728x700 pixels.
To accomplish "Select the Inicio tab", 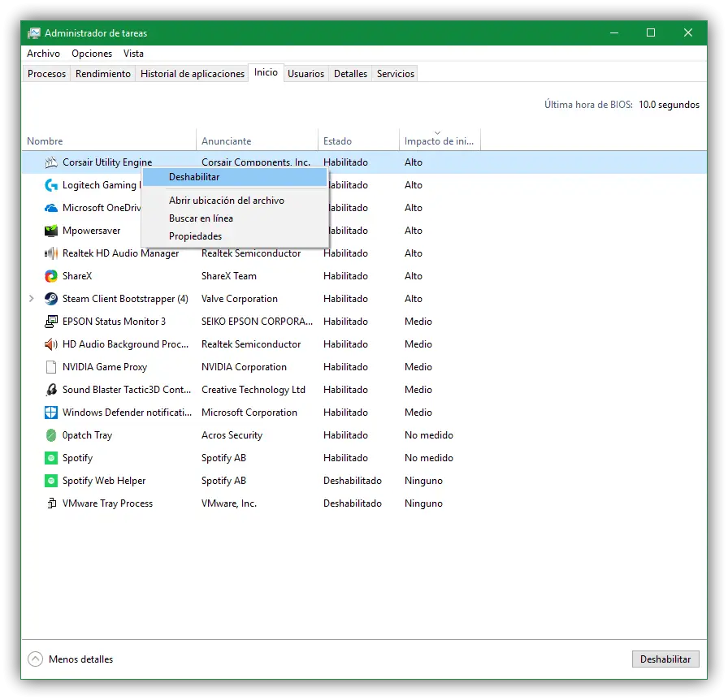I will coord(266,72).
